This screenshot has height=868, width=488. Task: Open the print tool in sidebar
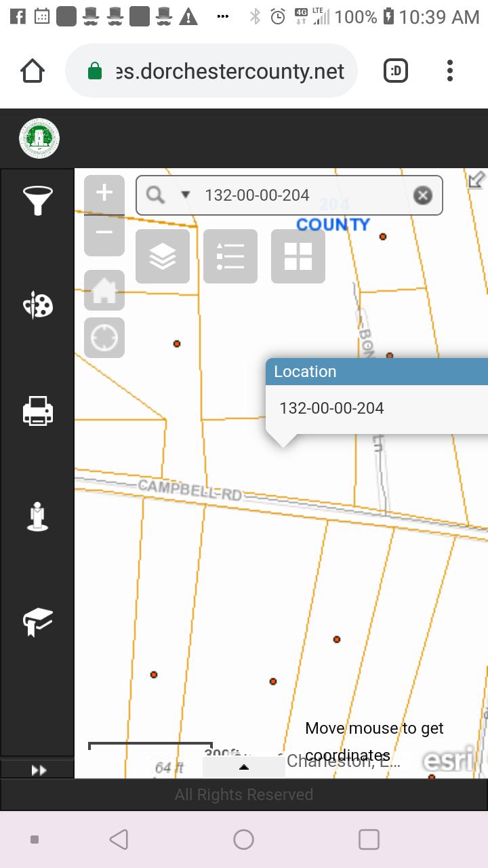pos(38,411)
